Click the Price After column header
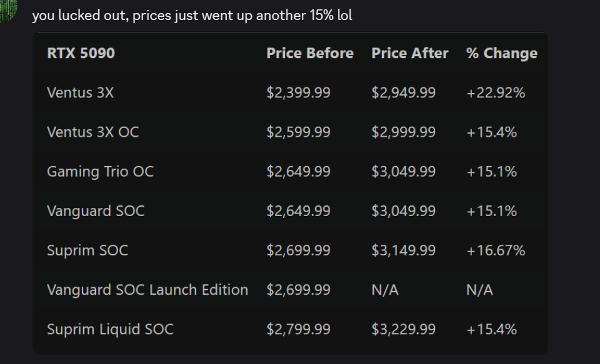This screenshot has width=600, height=364. 409,54
